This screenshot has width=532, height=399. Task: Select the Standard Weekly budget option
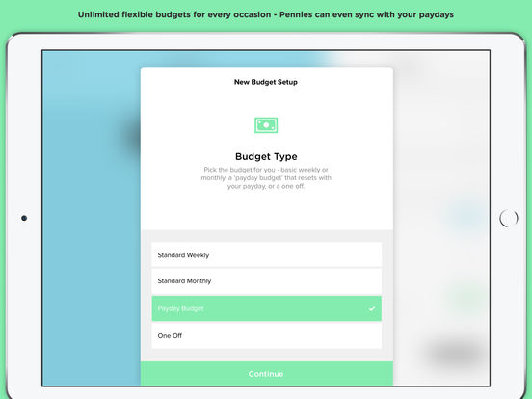(266, 254)
